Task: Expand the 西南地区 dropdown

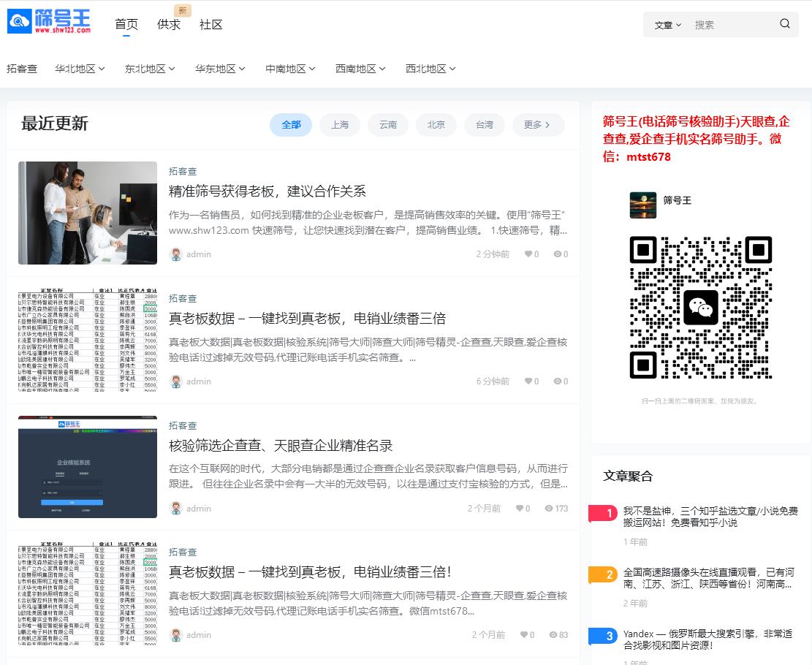Action: coord(361,69)
